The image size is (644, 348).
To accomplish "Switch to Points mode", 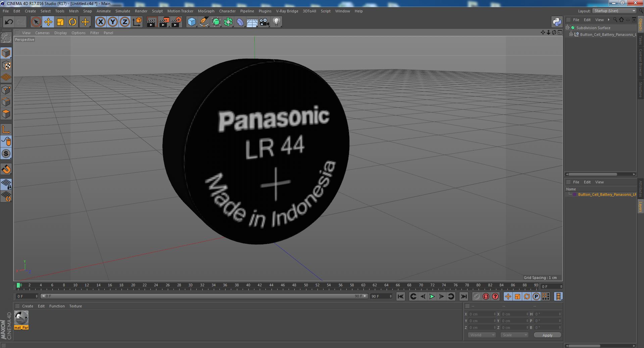I will (x=6, y=90).
